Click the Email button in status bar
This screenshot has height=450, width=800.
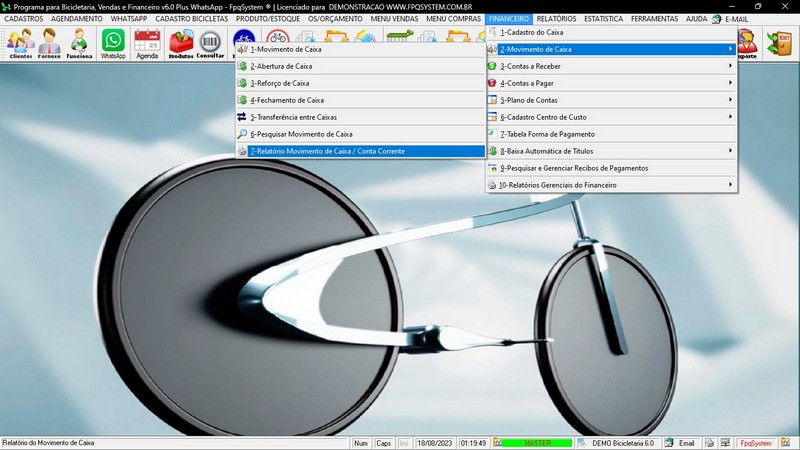(x=680, y=443)
